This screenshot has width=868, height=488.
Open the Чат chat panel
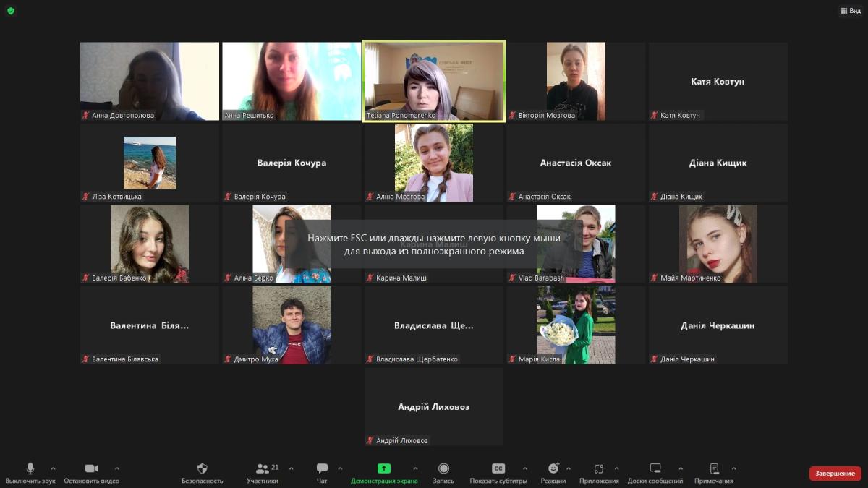coord(322,469)
